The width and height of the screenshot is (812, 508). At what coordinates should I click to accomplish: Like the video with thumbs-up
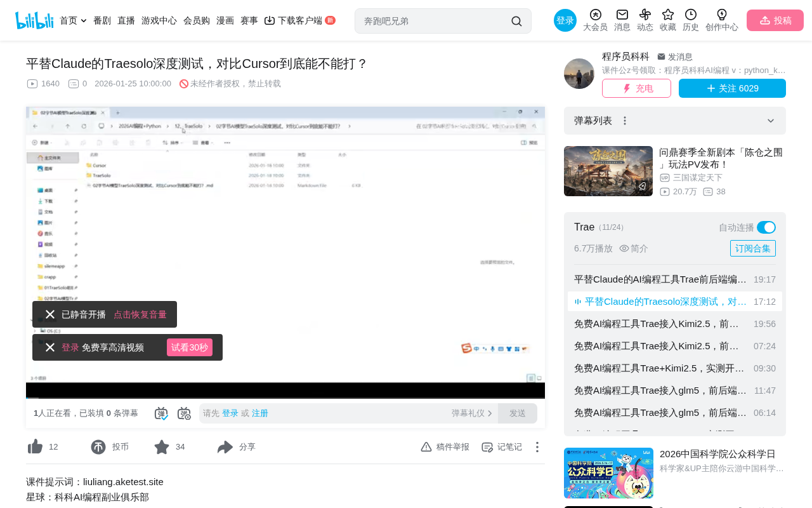35,447
